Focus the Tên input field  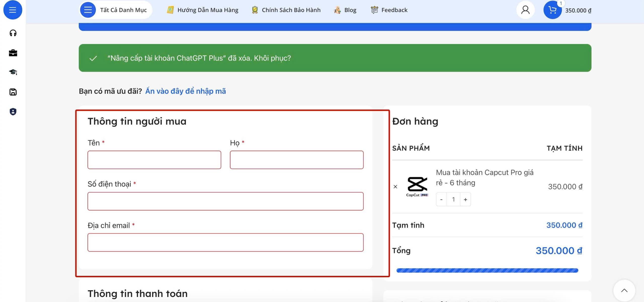(154, 160)
